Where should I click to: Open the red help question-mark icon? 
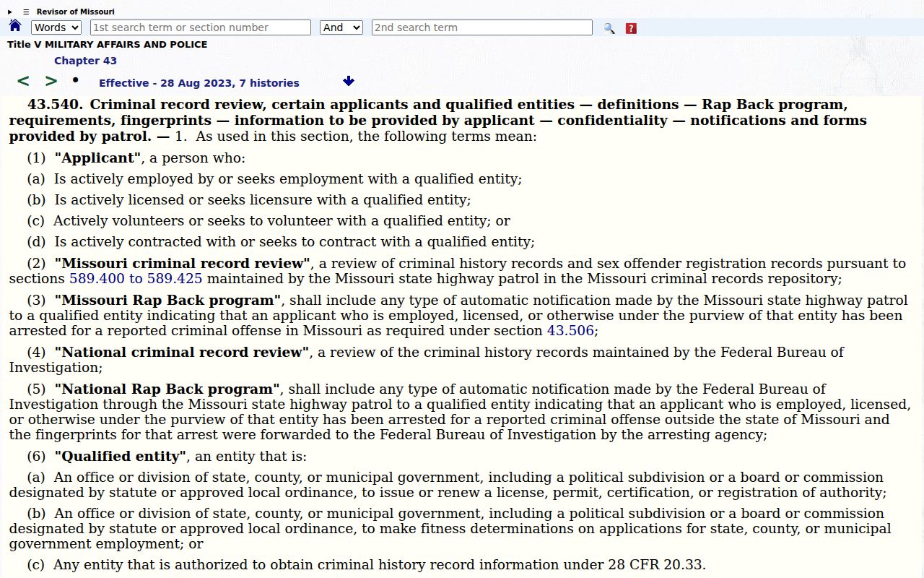coord(631,28)
